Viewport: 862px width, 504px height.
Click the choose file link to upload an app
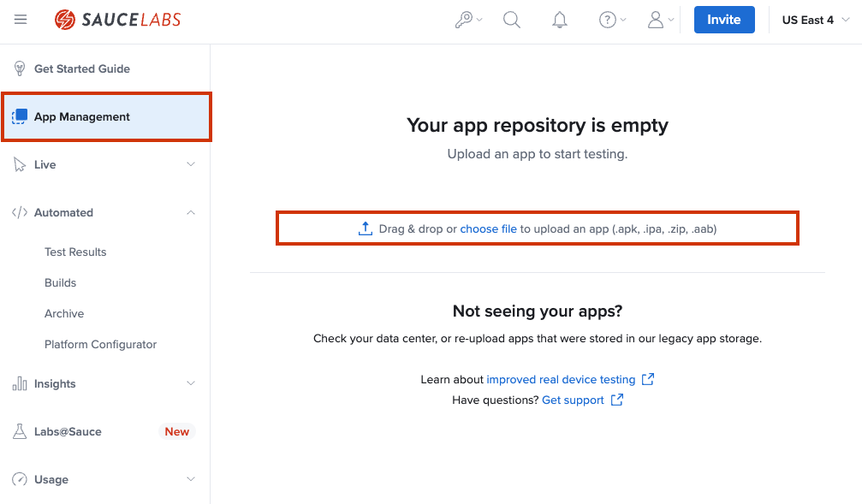[489, 228]
